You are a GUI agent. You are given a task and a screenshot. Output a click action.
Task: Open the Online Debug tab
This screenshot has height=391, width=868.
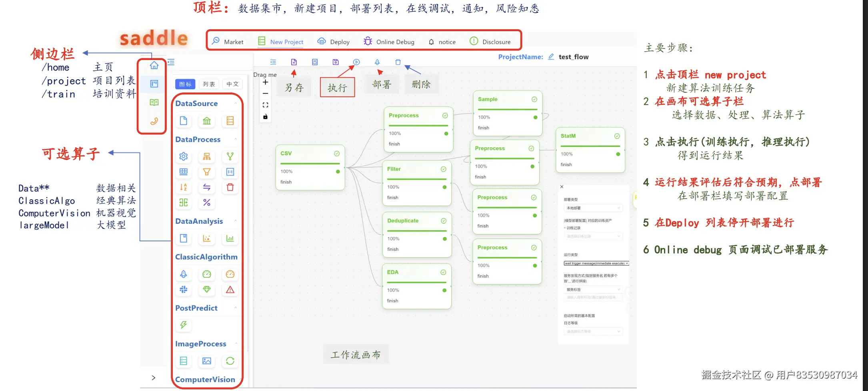click(x=389, y=42)
